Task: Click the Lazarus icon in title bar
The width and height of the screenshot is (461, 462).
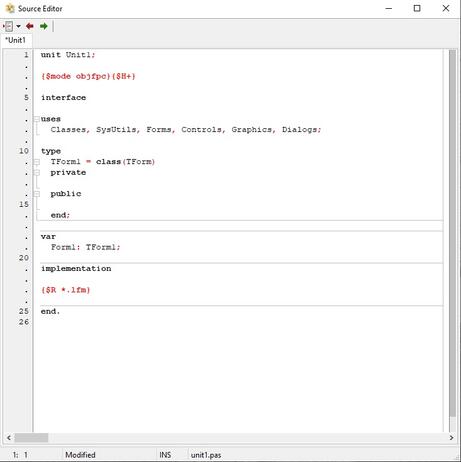Action: [x=10, y=8]
